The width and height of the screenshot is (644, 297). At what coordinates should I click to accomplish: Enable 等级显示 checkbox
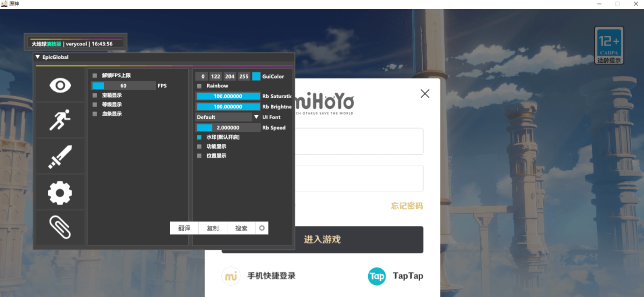(95, 104)
